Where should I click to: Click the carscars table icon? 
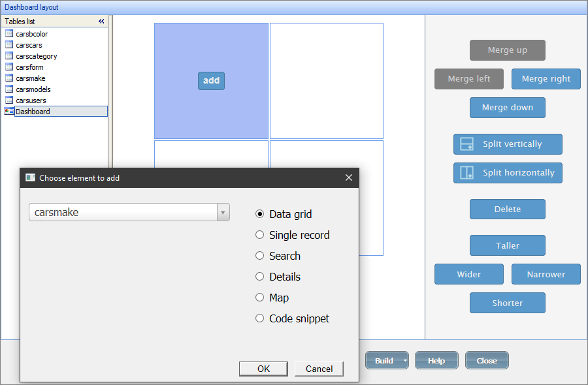click(8, 44)
